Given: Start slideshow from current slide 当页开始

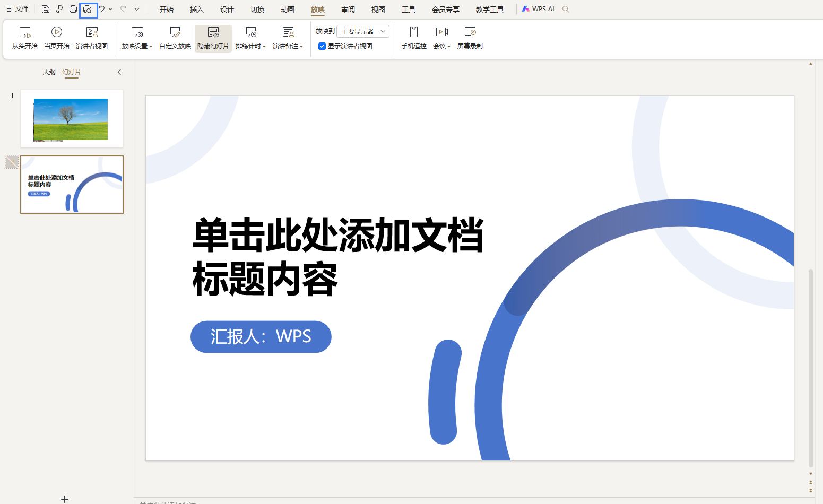Looking at the screenshot, I should (57, 38).
